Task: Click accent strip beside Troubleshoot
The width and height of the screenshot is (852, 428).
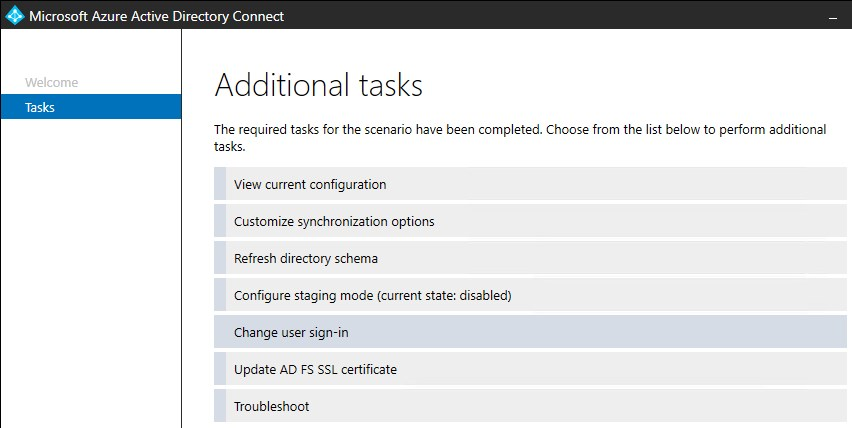Action: [220, 406]
